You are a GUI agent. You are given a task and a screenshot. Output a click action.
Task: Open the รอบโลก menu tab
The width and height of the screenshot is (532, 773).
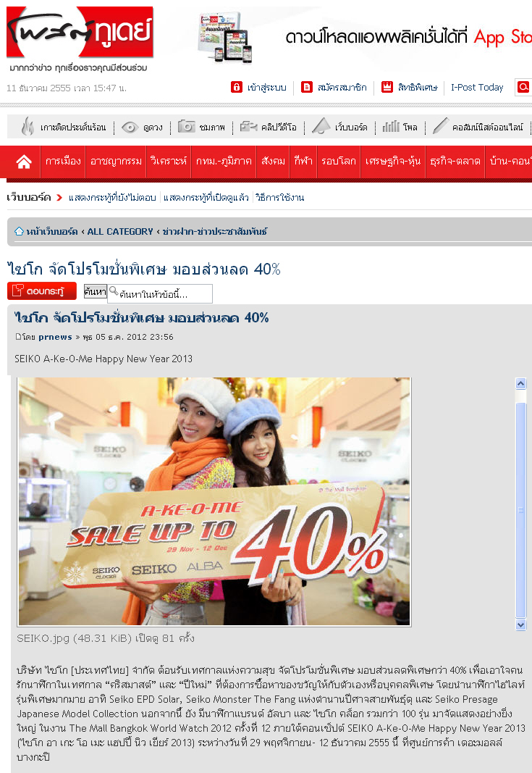(x=339, y=162)
